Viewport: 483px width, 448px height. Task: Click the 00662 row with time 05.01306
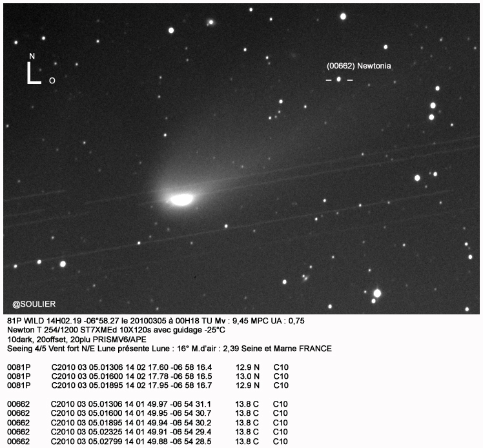click(x=148, y=404)
